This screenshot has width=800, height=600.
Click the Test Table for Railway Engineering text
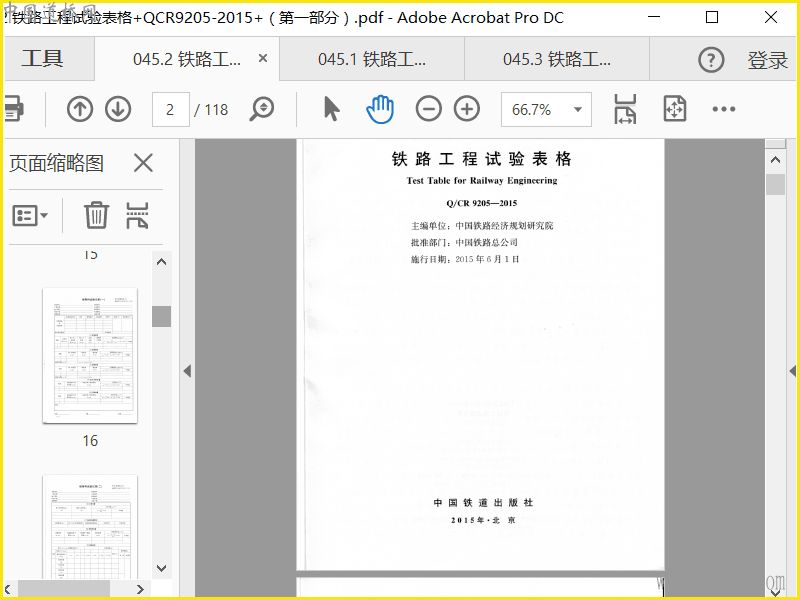(482, 180)
